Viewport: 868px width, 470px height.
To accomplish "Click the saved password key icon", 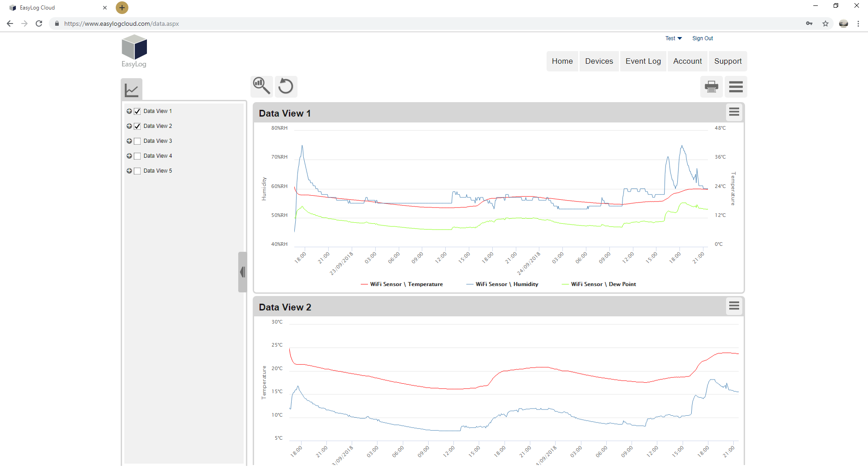I will [809, 23].
